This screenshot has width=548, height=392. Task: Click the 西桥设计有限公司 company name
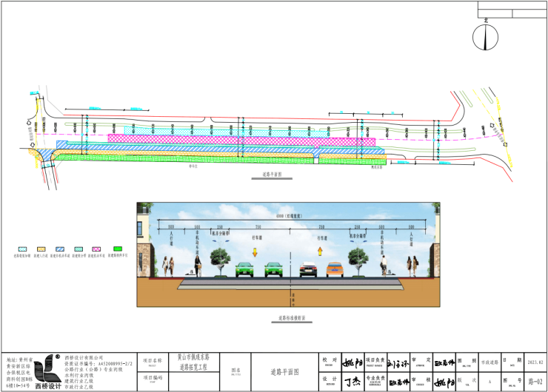coord(84,357)
